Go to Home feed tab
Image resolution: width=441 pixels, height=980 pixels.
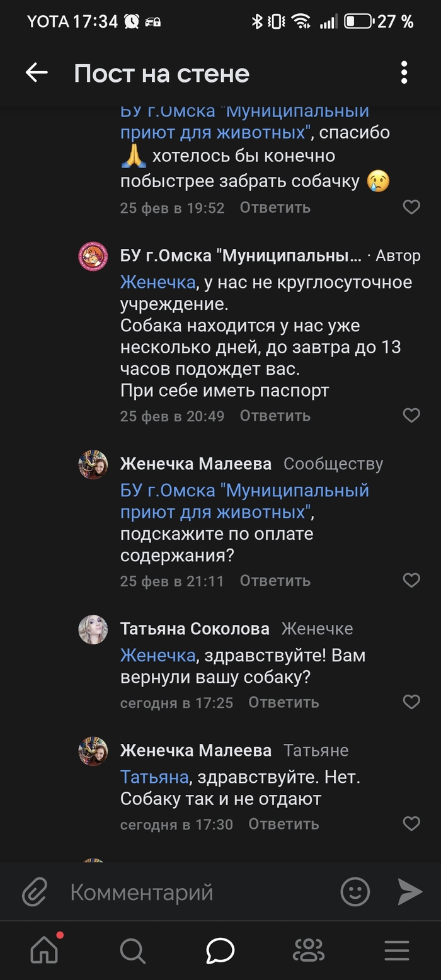pos(44,950)
